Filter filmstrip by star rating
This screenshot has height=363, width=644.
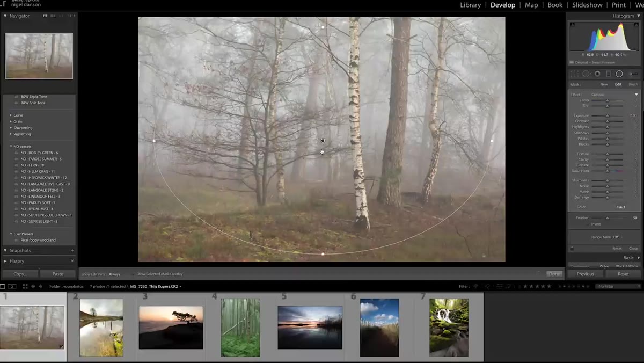pyautogui.click(x=538, y=286)
